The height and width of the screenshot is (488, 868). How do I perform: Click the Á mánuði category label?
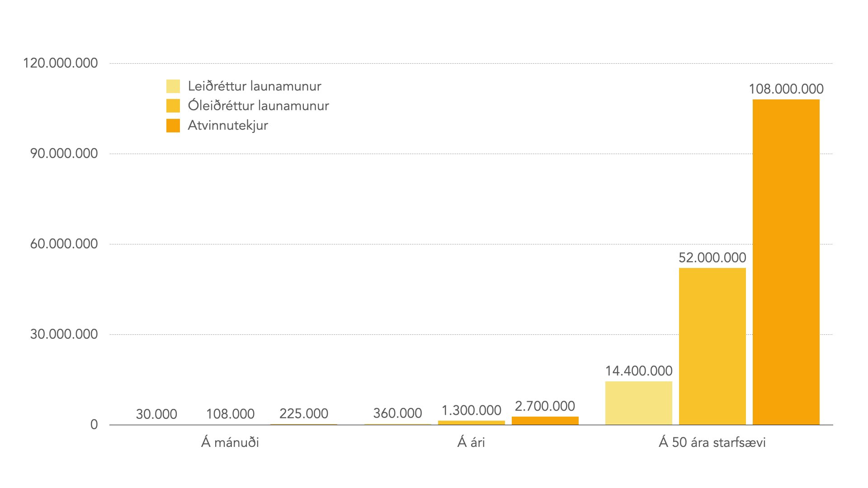(x=230, y=442)
